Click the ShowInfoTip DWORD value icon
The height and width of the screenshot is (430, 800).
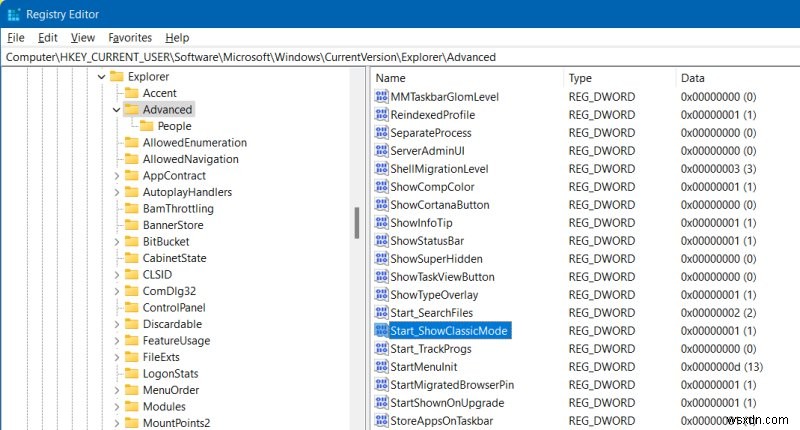382,222
